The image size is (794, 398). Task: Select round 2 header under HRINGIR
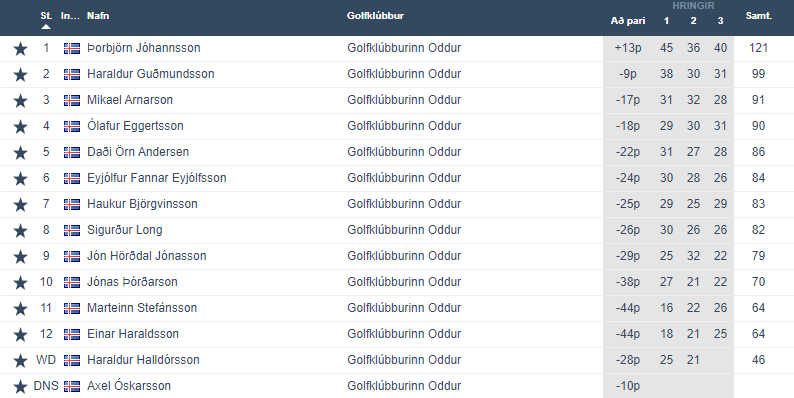tap(693, 21)
